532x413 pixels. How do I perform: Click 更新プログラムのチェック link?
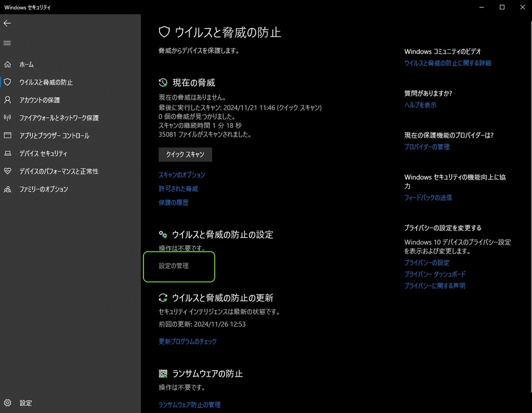(x=188, y=341)
